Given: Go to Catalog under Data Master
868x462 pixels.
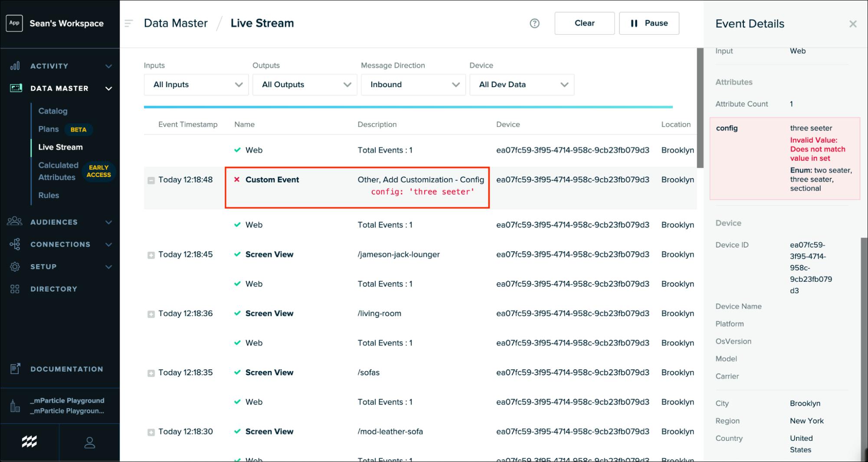Looking at the screenshot, I should coord(53,111).
